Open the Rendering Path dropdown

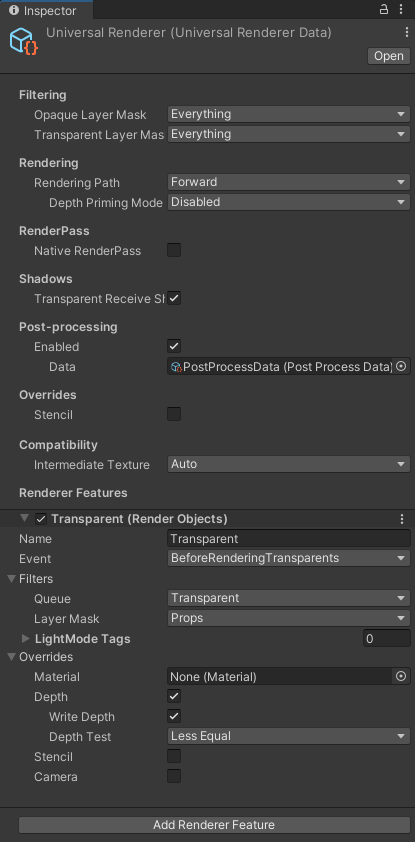tap(289, 182)
